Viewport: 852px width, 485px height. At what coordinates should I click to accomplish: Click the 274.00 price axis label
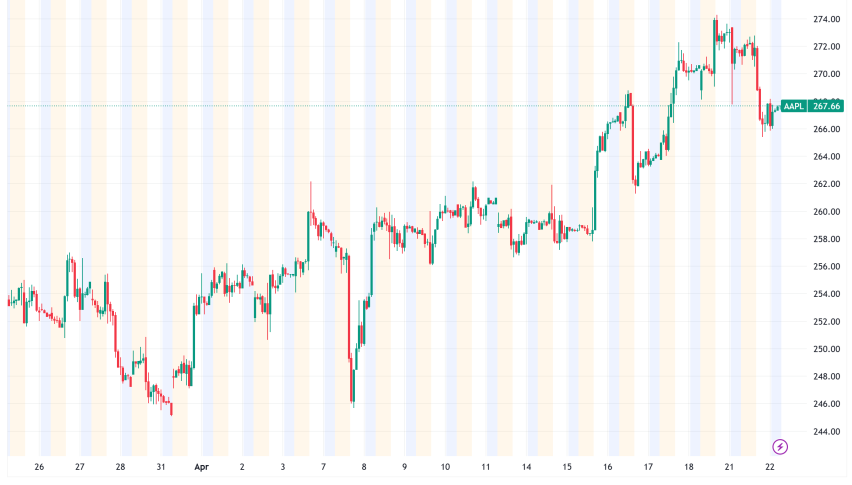(x=825, y=19)
